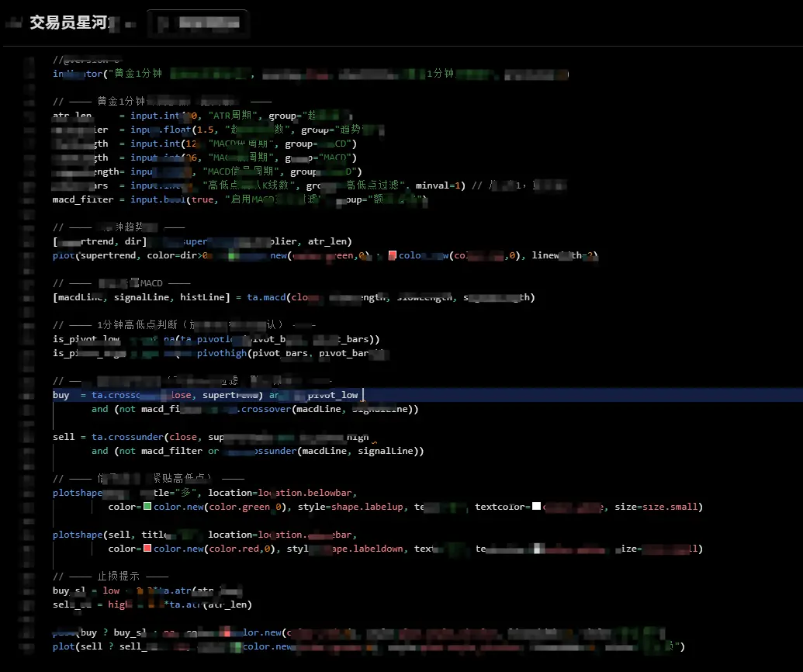Screen dimensions: 803x672
Task: Click "sell = ta.crossunder(close"
Action: click(125, 437)
